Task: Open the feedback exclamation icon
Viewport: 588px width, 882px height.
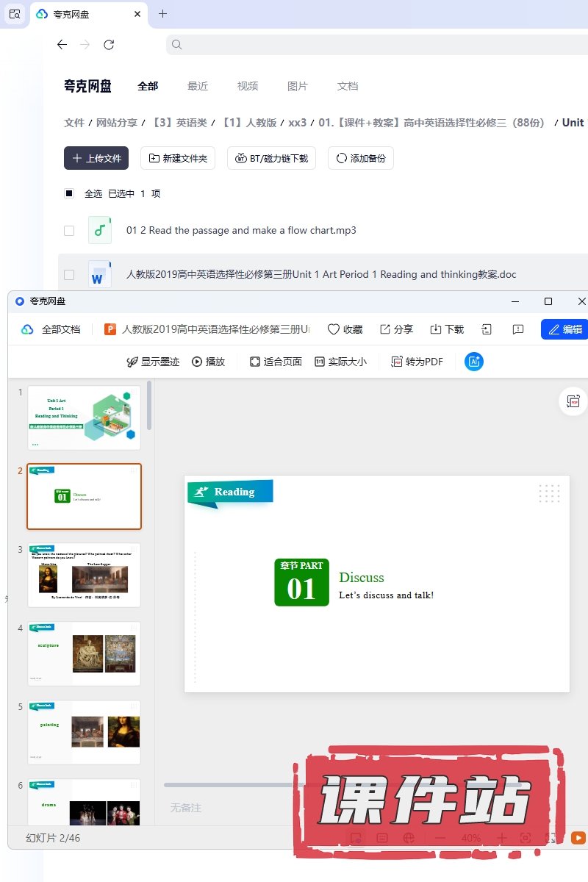Action: [518, 329]
